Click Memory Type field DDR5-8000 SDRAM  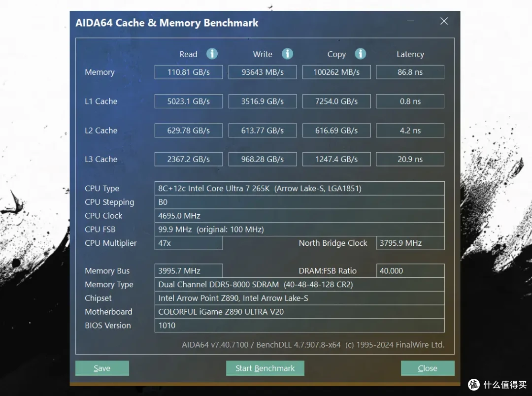pos(299,284)
